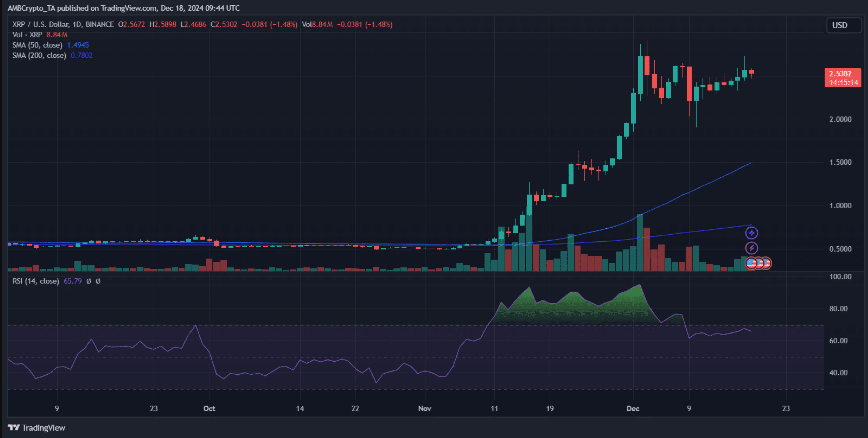868x438 pixels.
Task: Click the 2.0000 price axis label
Action: point(840,119)
